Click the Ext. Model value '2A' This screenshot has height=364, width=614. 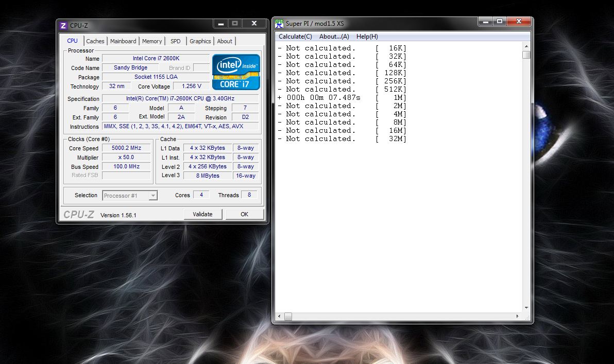(x=181, y=117)
